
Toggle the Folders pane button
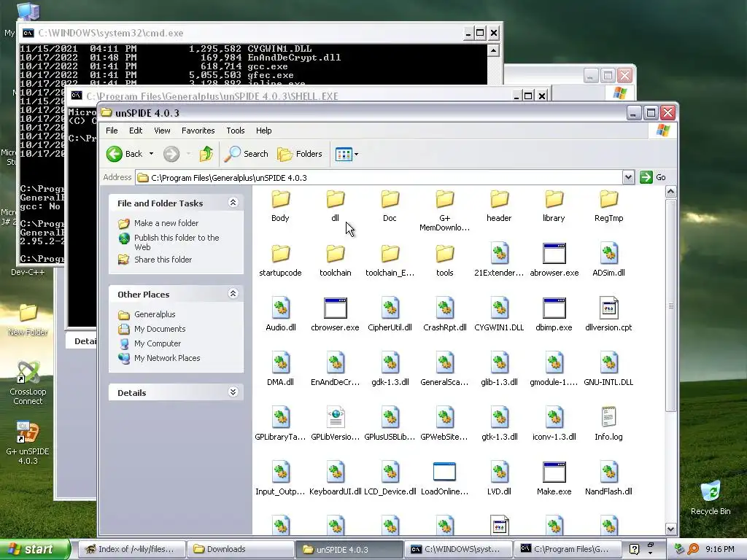(300, 154)
